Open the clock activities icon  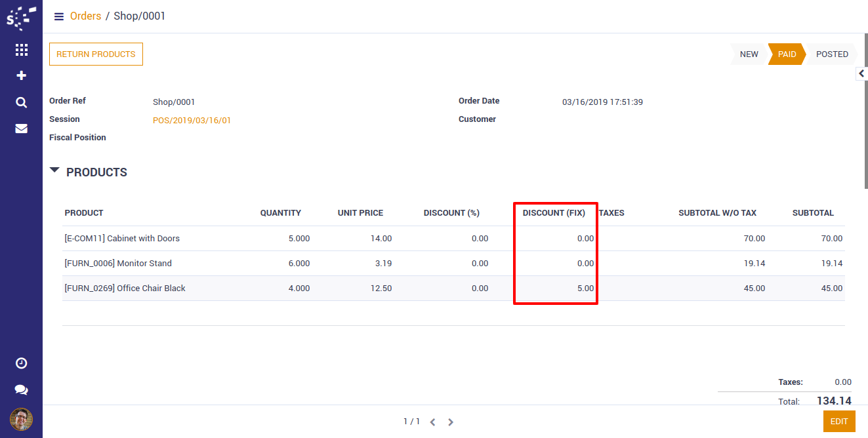[x=21, y=363]
